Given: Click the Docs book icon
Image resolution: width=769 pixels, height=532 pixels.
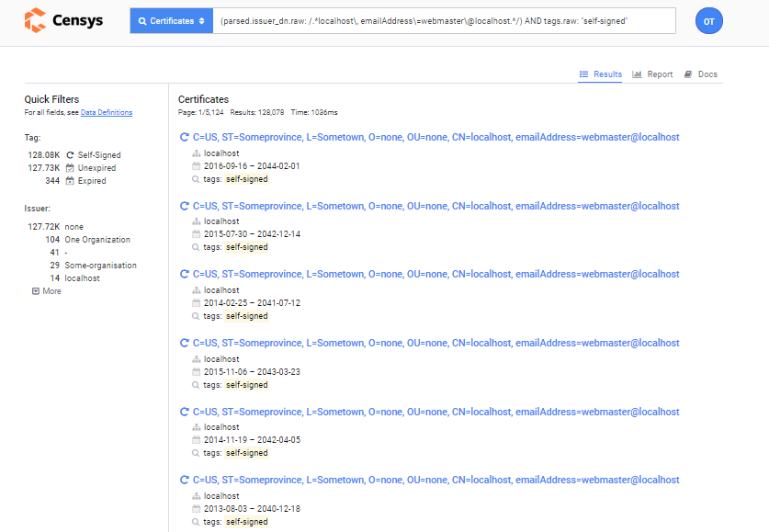Looking at the screenshot, I should [688, 74].
